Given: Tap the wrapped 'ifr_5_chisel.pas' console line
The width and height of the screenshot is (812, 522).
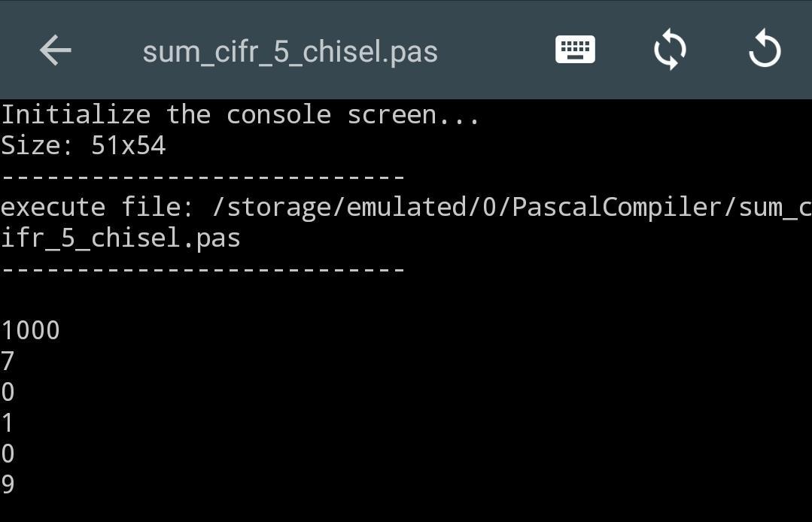Looking at the screenshot, I should [120, 238].
